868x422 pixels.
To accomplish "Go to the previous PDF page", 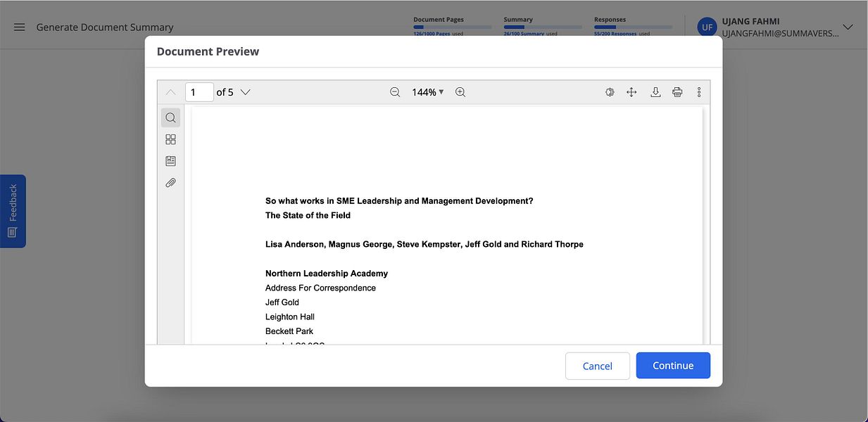I will pyautogui.click(x=170, y=92).
